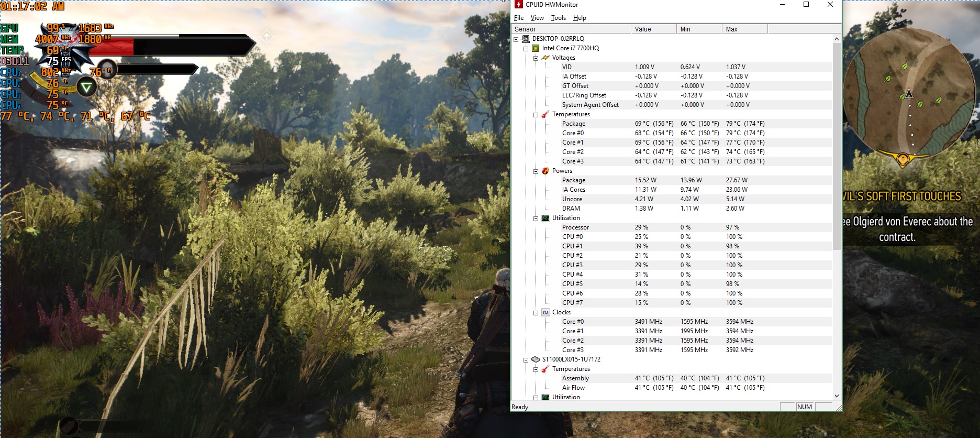This screenshot has height=438, width=980.
Task: Click the 27.67 W max package power
Action: click(x=737, y=180)
